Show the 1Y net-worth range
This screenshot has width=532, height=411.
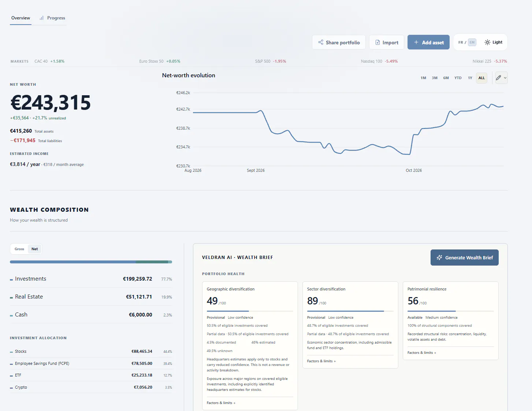point(470,78)
